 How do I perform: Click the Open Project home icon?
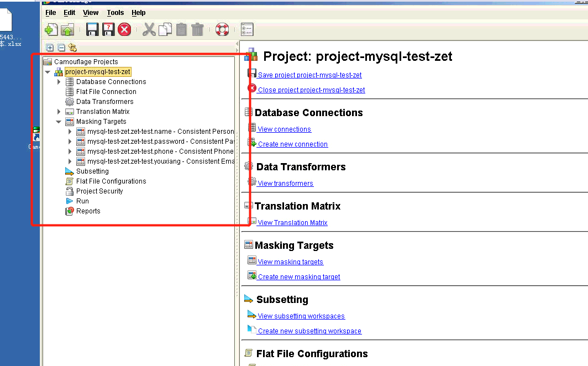coord(68,30)
